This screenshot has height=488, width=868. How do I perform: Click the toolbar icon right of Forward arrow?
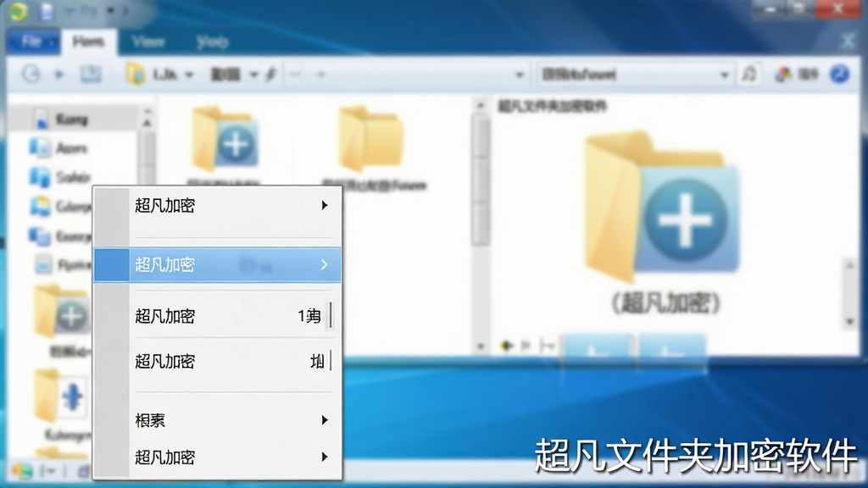pyautogui.click(x=91, y=74)
